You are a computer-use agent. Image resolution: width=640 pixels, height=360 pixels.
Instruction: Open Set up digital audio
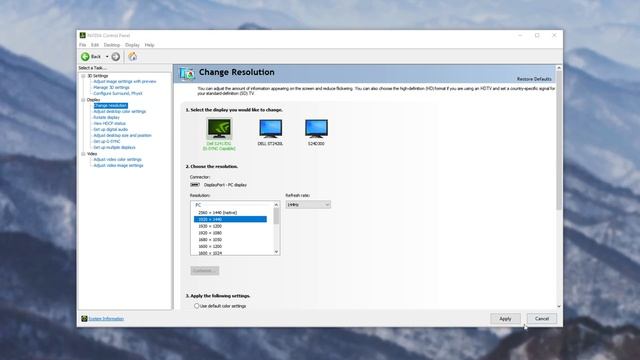click(110, 129)
